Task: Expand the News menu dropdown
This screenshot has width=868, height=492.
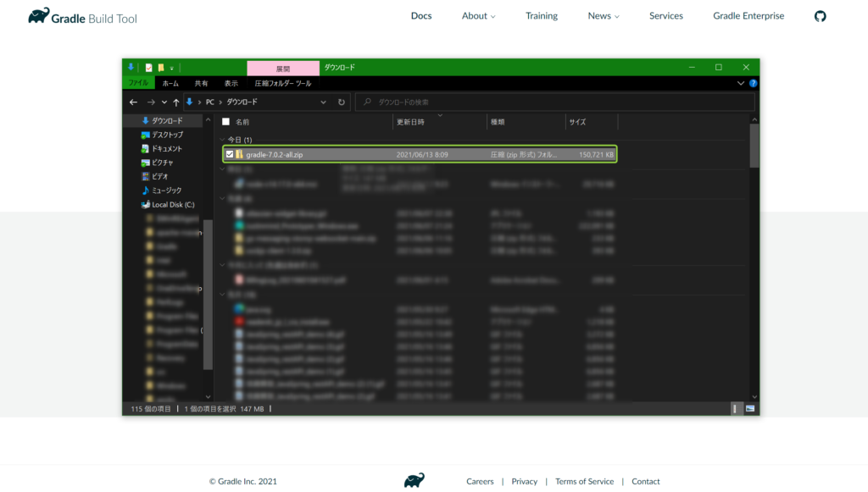Action: pyautogui.click(x=604, y=16)
